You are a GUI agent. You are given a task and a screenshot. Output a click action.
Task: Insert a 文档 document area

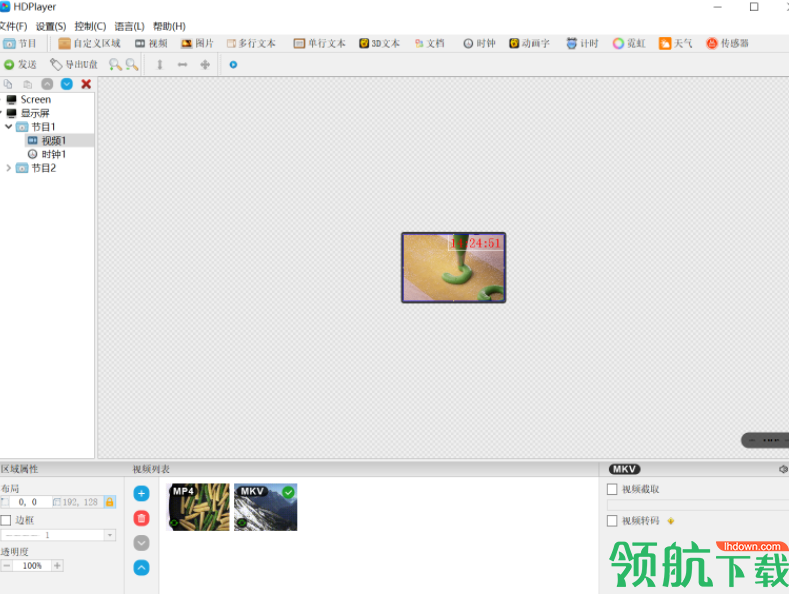(x=429, y=43)
